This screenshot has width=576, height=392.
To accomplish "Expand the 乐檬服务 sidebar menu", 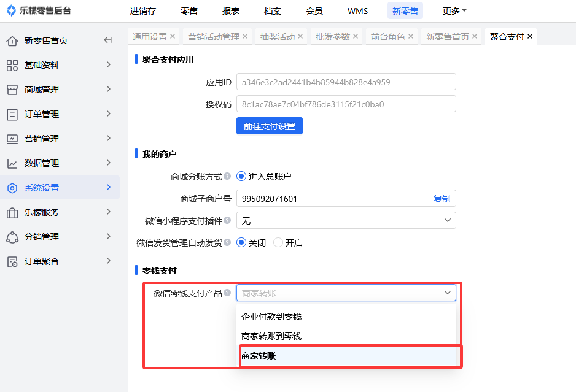I will click(108, 212).
